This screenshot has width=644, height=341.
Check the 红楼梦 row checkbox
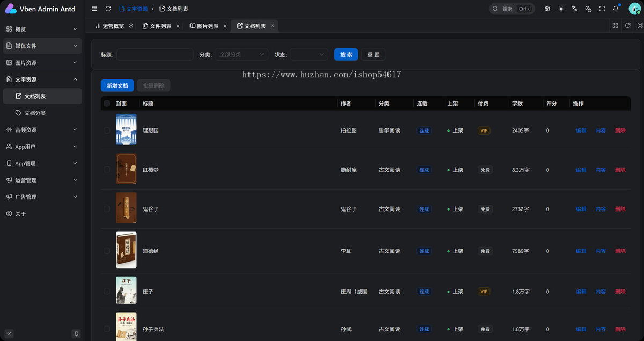coord(107,170)
